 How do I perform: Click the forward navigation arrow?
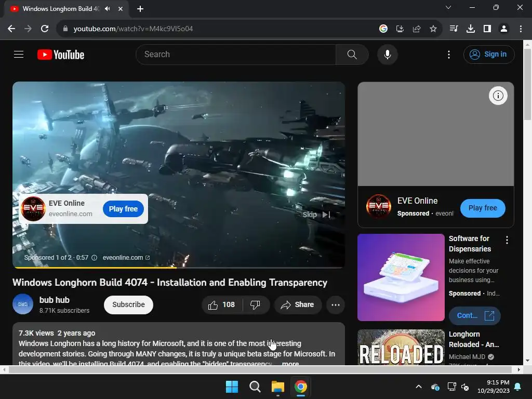point(28,29)
